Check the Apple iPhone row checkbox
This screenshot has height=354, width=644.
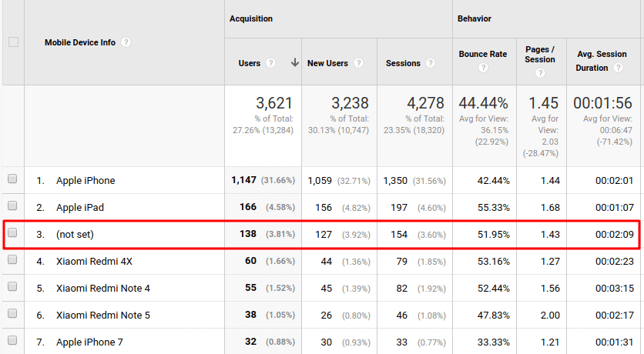12,180
